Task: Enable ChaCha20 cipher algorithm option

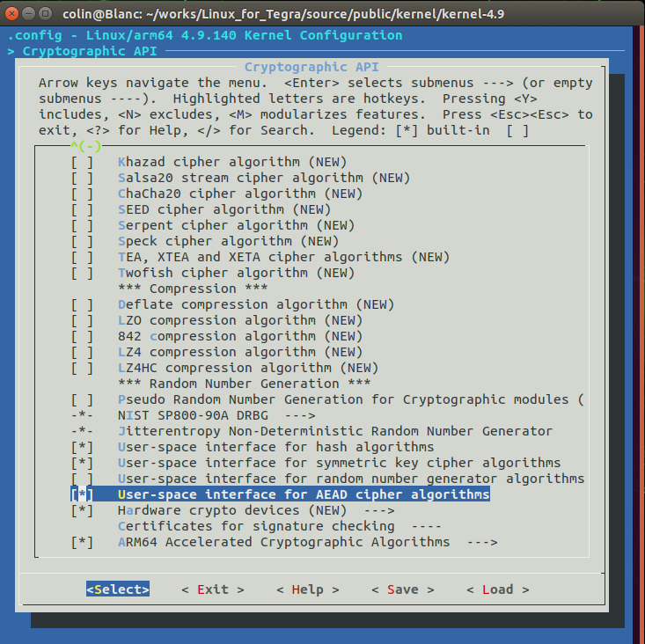Action: (x=82, y=194)
